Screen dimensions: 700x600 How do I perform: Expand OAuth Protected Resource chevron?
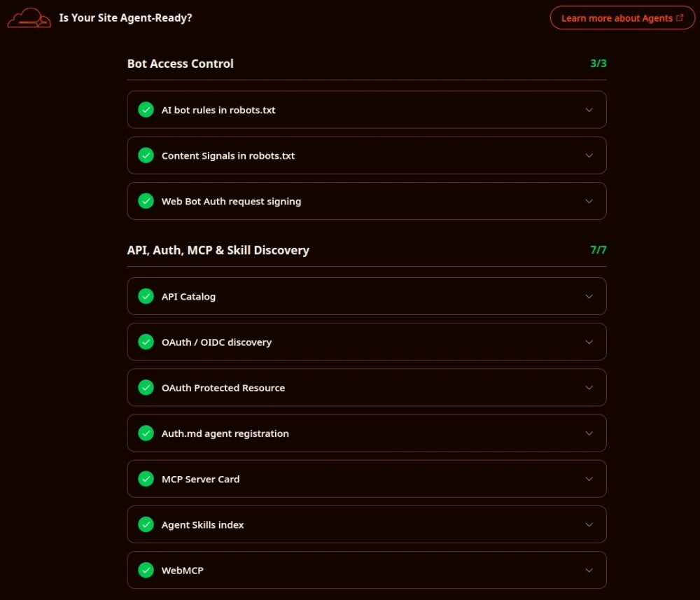[589, 387]
